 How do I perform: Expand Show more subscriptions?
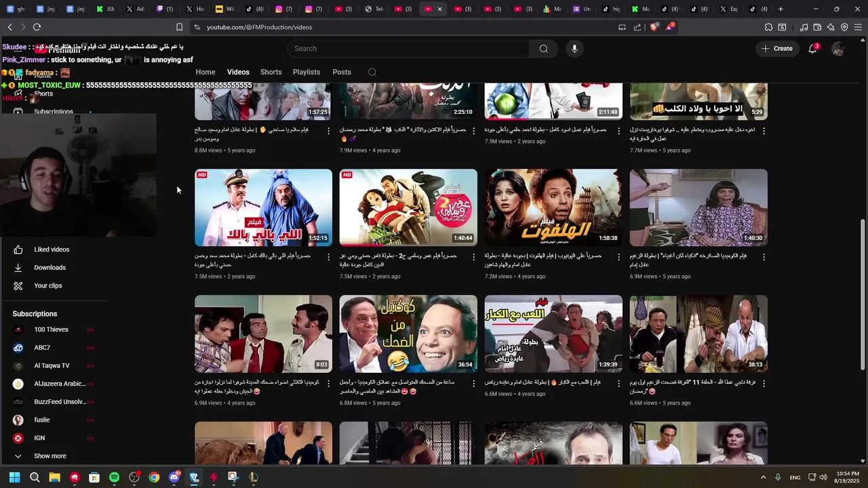52,456
